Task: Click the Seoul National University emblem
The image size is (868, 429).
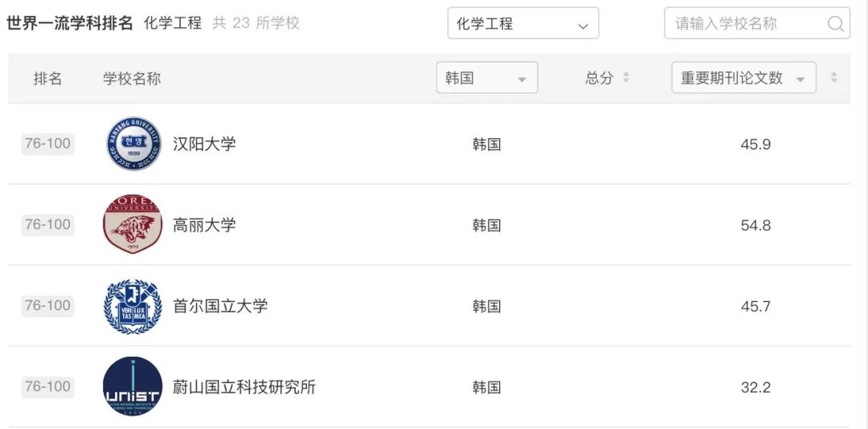Action: pyautogui.click(x=133, y=306)
